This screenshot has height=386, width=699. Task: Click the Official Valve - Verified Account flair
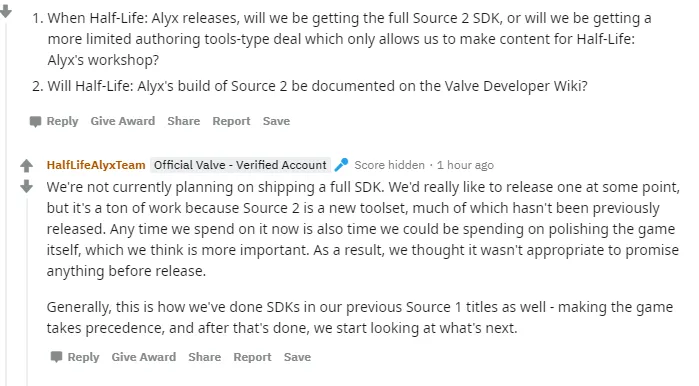240,165
